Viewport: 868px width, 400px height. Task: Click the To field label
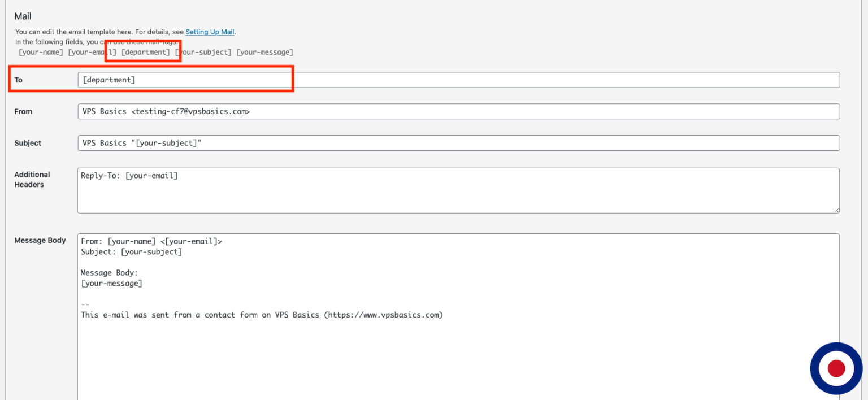[18, 80]
